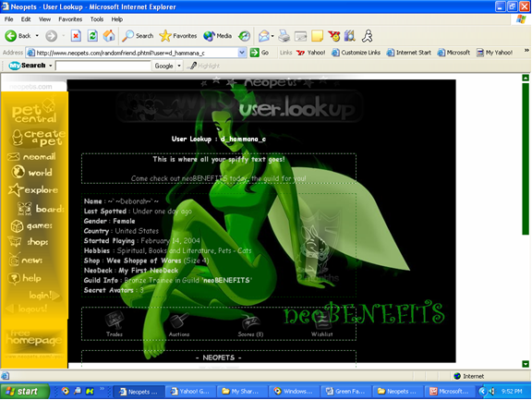This screenshot has height=400, width=532.
Task: Open My Yahoo! link
Action: (x=494, y=53)
